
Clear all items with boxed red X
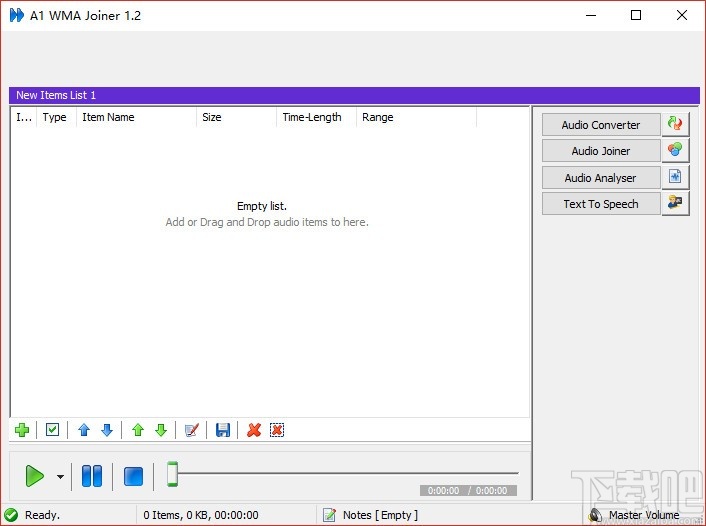click(277, 430)
